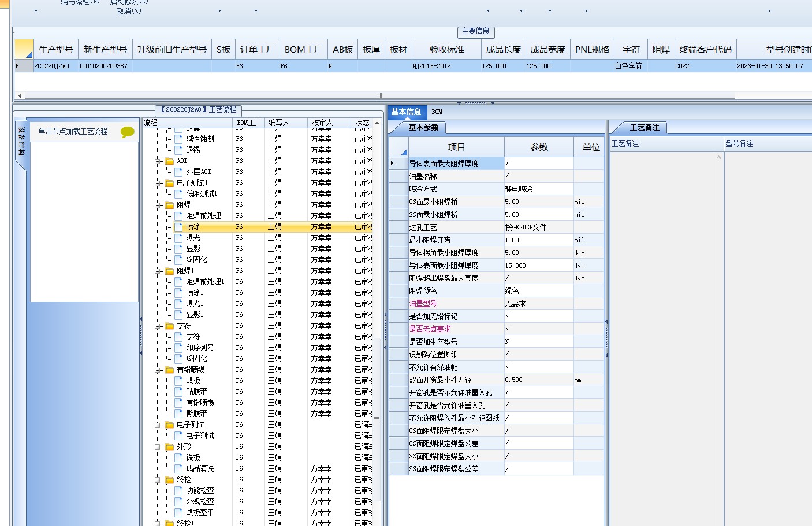The height and width of the screenshot is (526, 812).
Task: Click the 字符 folder icon in tree
Action: 169,326
